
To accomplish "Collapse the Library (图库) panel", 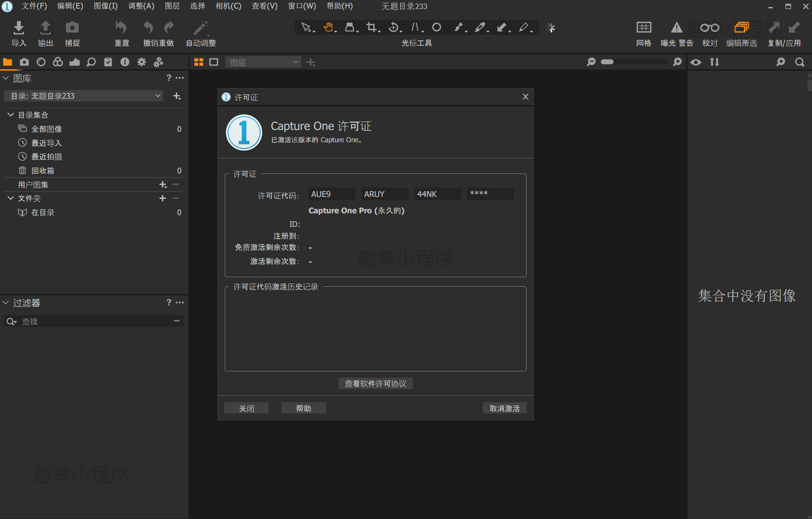I will pos(6,78).
